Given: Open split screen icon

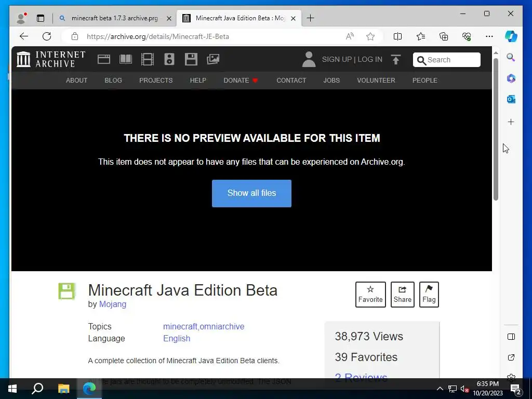Looking at the screenshot, I should 397,36.
